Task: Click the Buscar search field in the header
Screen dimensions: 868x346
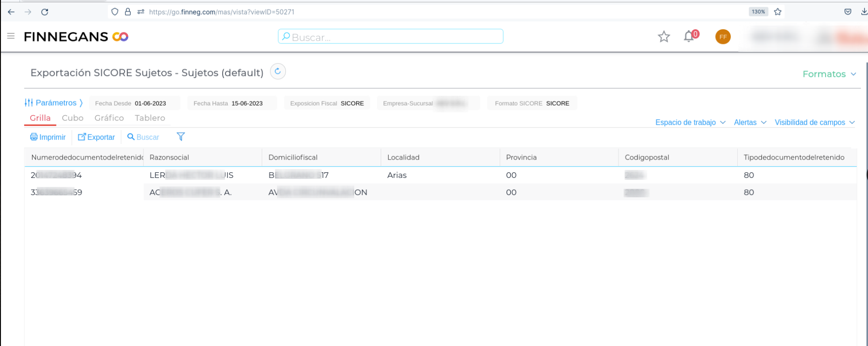Action: 391,37
